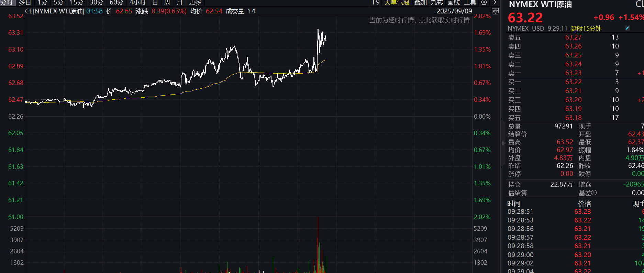This screenshot has width=644, height=273.
Task: Switch to the 4小时 timeframe tab
Action: click(137, 2)
